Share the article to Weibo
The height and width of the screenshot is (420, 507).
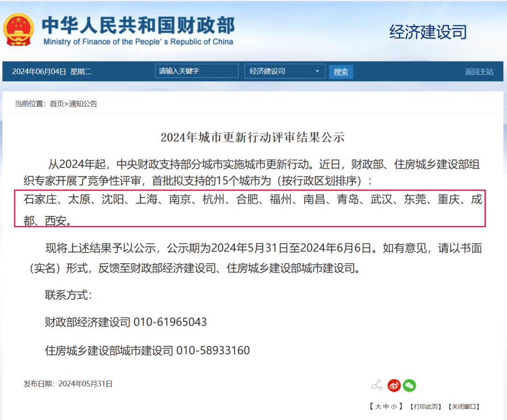coord(394,385)
